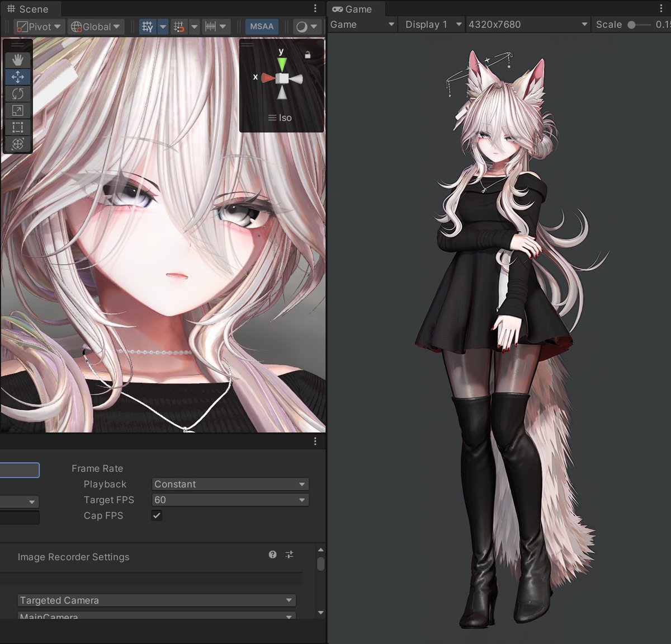Click the red X axis cone on gizmo
This screenshot has width=671, height=644.
[x=268, y=78]
